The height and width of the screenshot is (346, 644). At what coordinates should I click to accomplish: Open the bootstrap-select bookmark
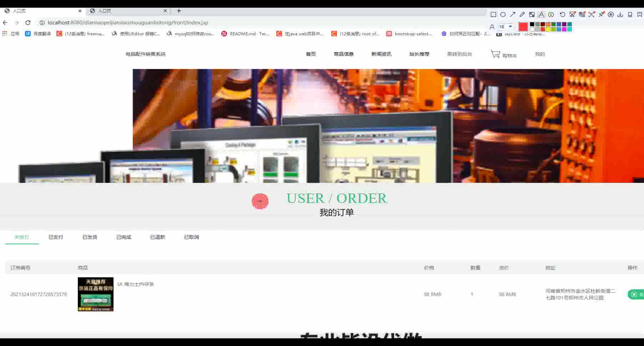pos(409,34)
